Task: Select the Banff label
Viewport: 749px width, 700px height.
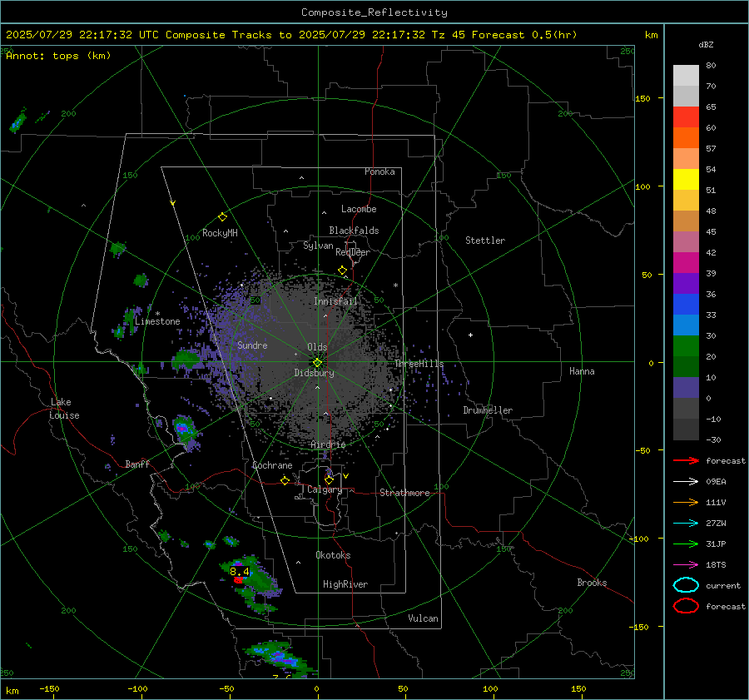Action: pos(137,464)
